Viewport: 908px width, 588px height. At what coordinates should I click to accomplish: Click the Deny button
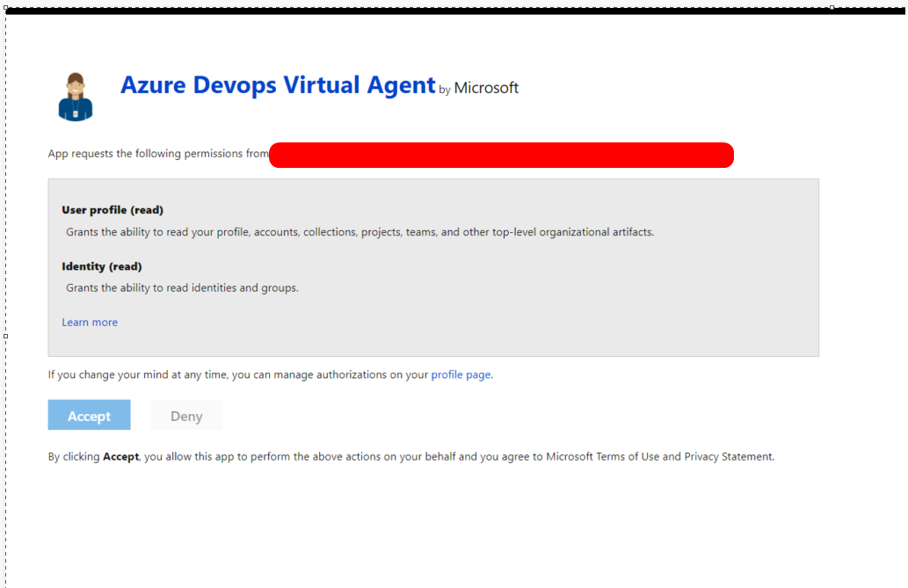coord(185,414)
